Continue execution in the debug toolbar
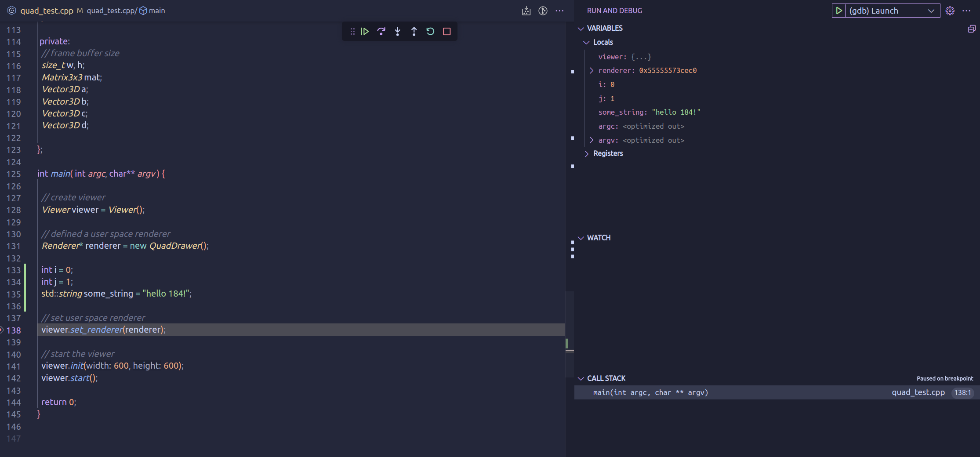The image size is (980, 457). click(x=365, y=31)
